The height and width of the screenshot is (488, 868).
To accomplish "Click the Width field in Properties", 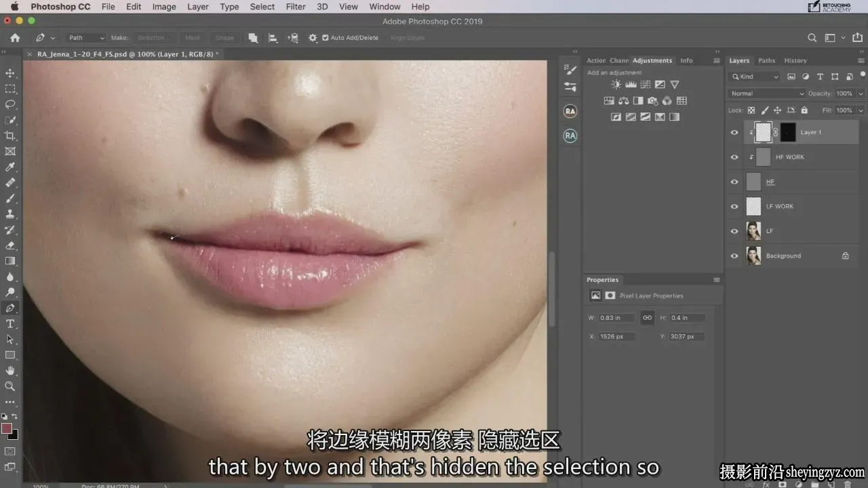I will [x=616, y=317].
